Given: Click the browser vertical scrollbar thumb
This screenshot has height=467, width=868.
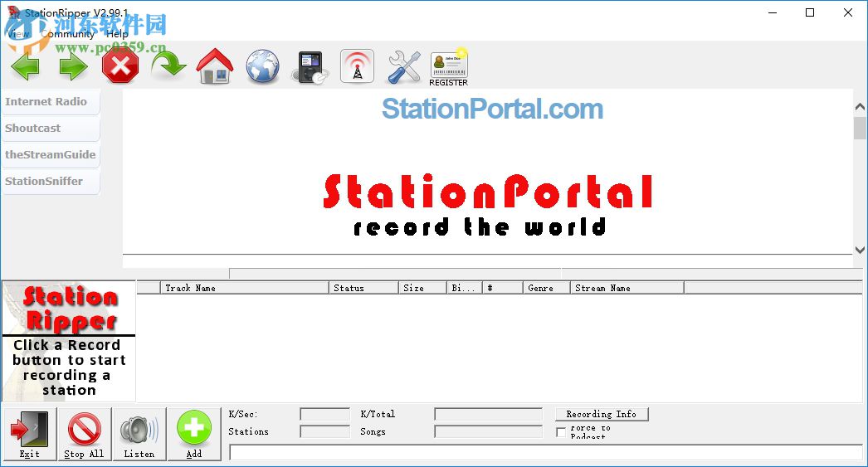Looking at the screenshot, I should pos(860,128).
